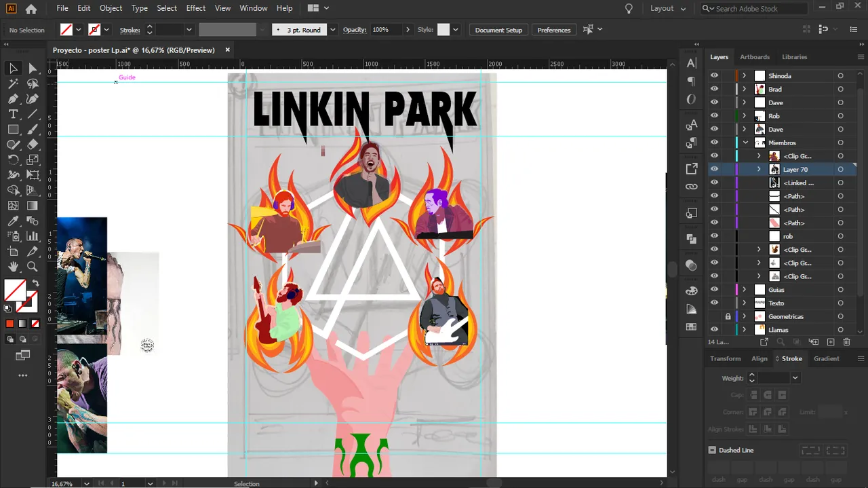Hide the Rob layer
This screenshot has width=868, height=488.
[714, 116]
